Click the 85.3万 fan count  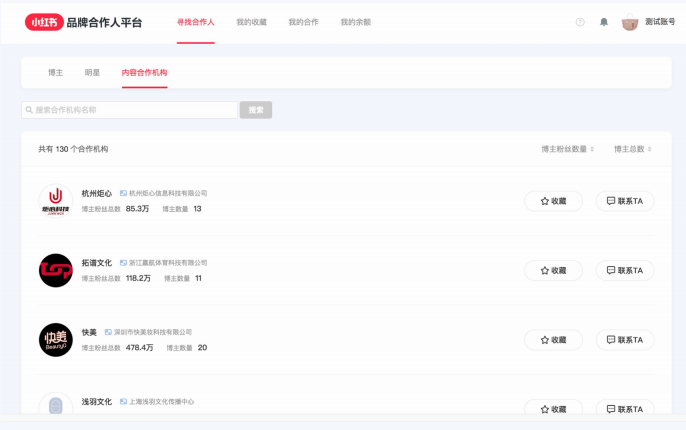coord(137,209)
